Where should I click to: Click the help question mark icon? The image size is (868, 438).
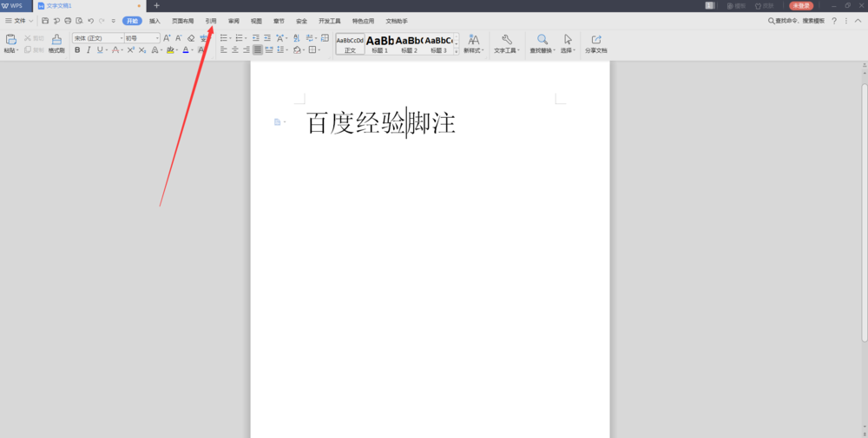pyautogui.click(x=834, y=21)
